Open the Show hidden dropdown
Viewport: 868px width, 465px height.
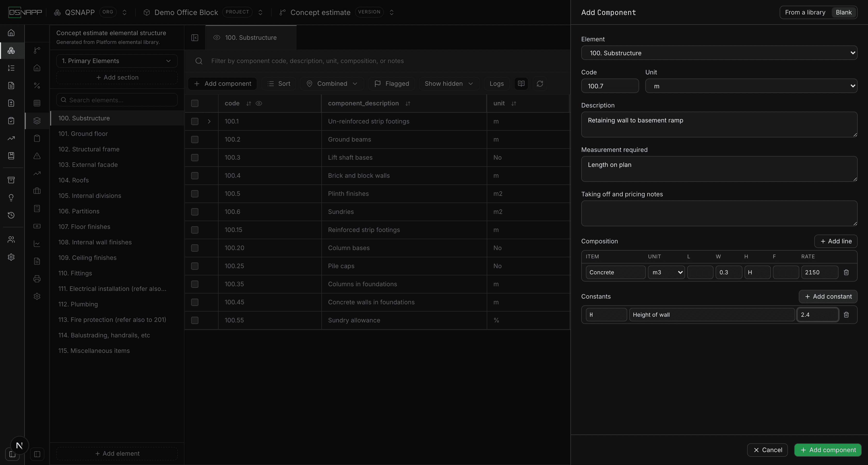pos(449,83)
